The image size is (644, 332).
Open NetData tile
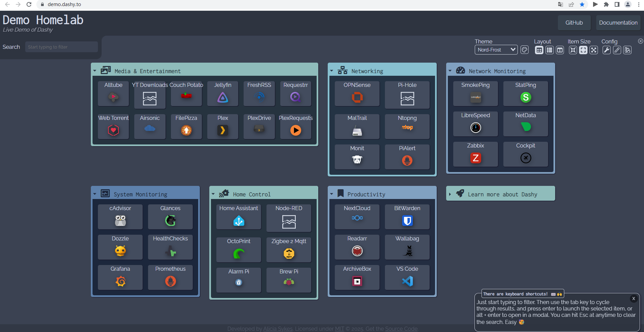[526, 124]
